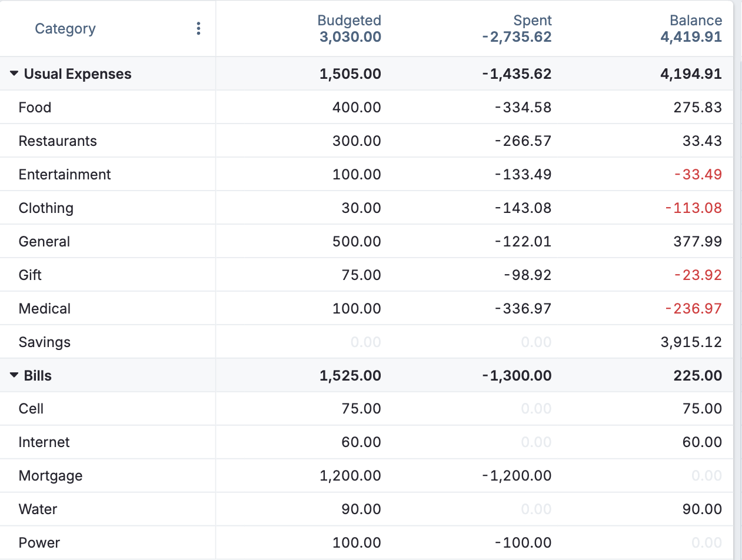Click the Balance total 4,419.91 header
The image size is (742, 560).
691,37
